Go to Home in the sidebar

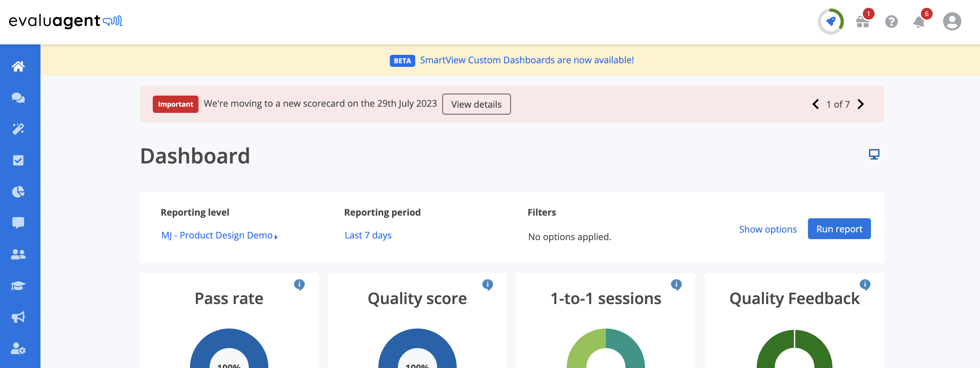pyautogui.click(x=18, y=67)
